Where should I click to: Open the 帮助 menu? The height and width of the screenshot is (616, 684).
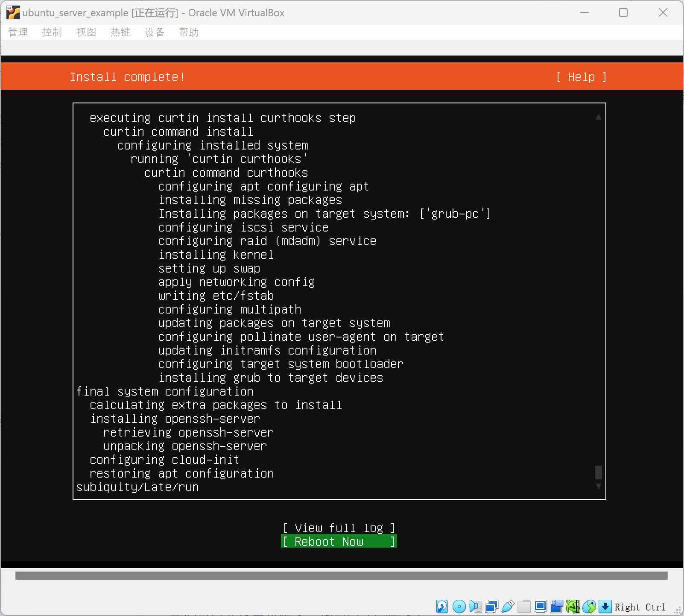(x=189, y=32)
